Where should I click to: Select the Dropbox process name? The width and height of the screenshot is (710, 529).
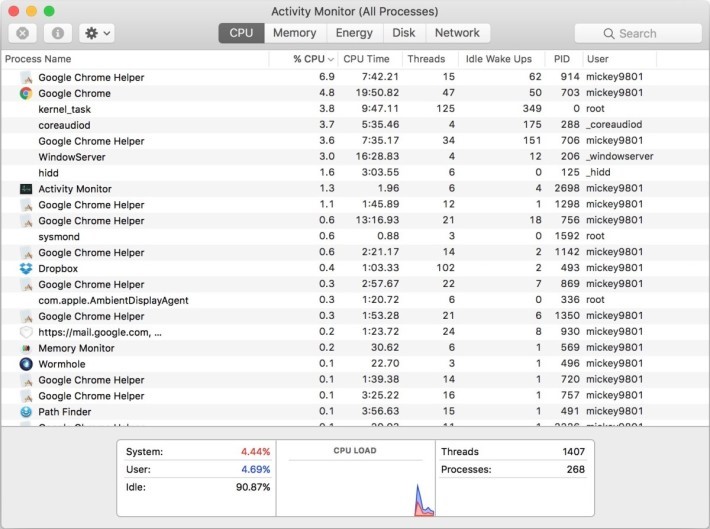pos(58,269)
